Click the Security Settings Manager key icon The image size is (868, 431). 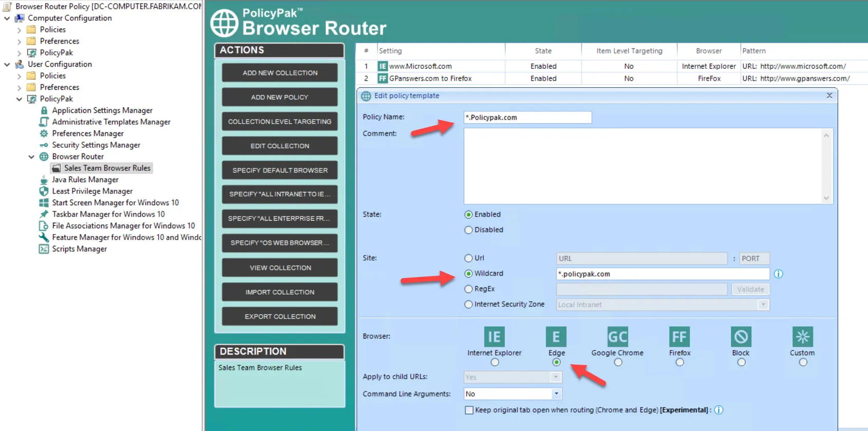pyautogui.click(x=44, y=145)
